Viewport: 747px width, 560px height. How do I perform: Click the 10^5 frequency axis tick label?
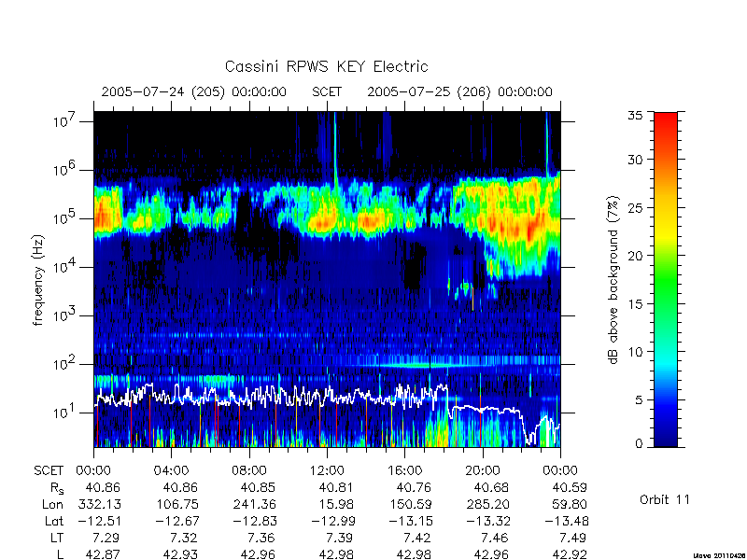[65, 218]
